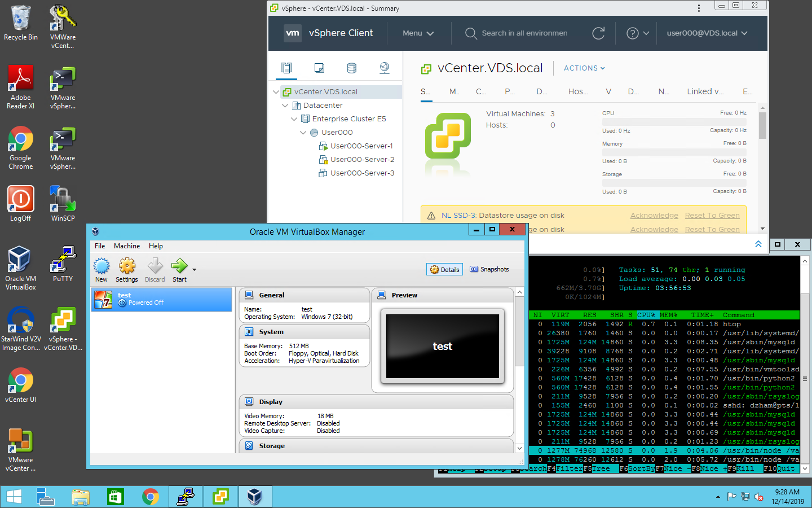Switch to PuTTY window on taskbar

click(186, 497)
